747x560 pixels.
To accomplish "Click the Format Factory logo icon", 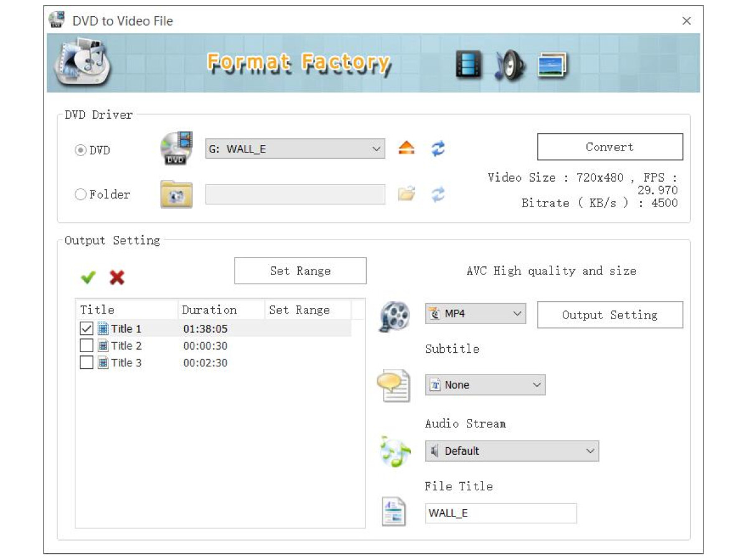I will pos(82,62).
